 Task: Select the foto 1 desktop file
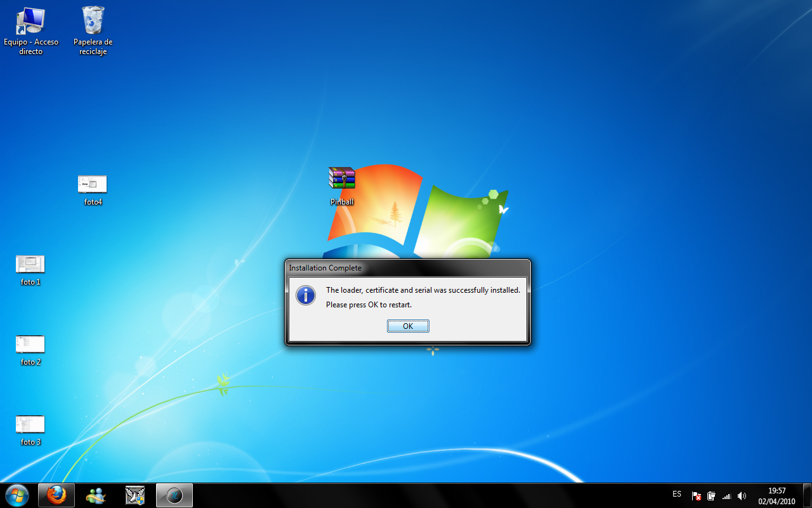(x=30, y=271)
